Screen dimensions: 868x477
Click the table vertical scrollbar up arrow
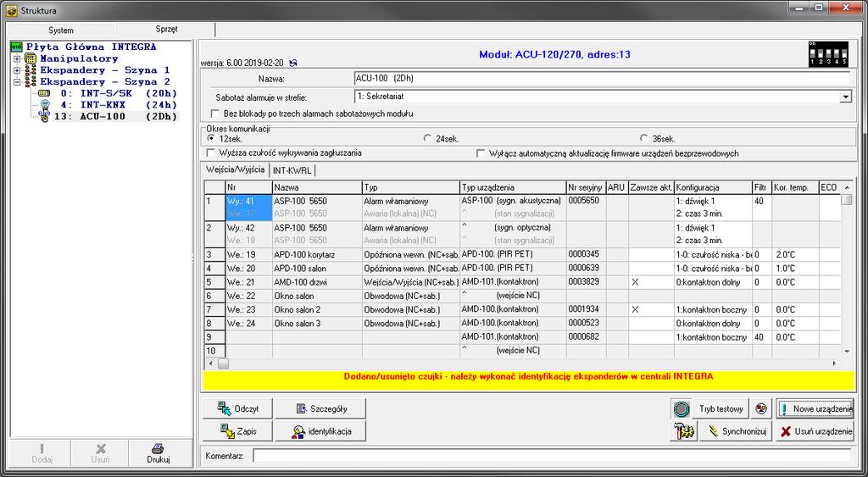tap(847, 187)
